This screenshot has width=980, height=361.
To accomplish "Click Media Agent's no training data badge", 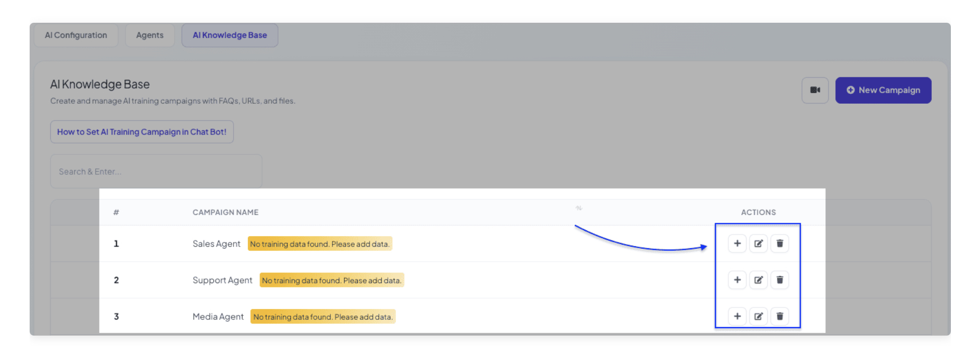I will [323, 317].
